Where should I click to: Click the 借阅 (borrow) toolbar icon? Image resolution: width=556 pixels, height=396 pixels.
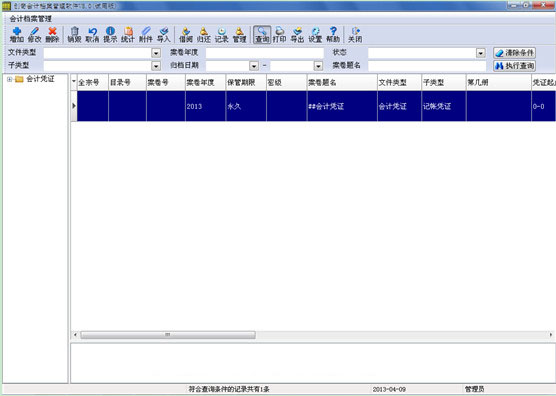point(186,35)
